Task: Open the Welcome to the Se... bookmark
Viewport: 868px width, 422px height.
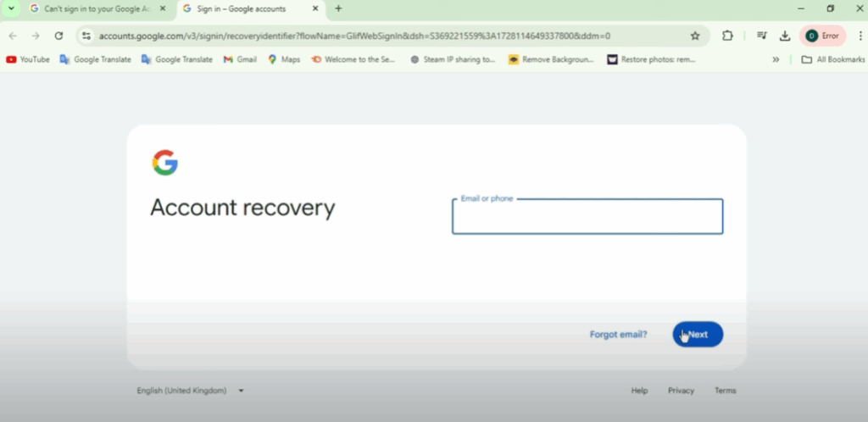Action: 353,59
